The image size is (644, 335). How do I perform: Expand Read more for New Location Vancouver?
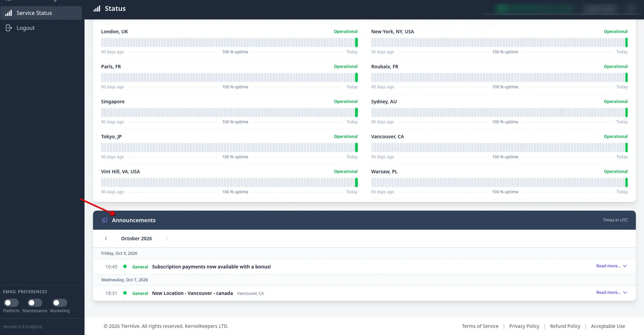(x=611, y=293)
